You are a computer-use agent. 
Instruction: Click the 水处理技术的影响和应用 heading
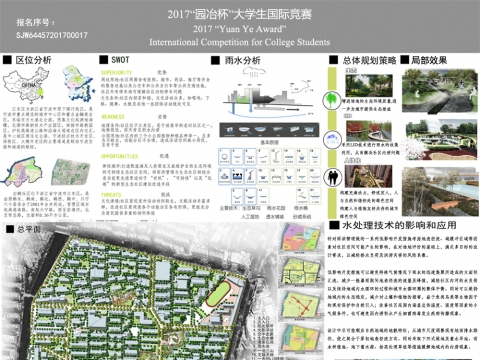pos(399,225)
